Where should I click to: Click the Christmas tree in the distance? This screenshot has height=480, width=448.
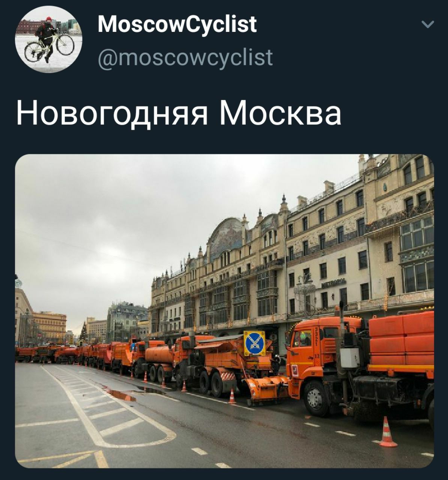pyautogui.click(x=83, y=331)
